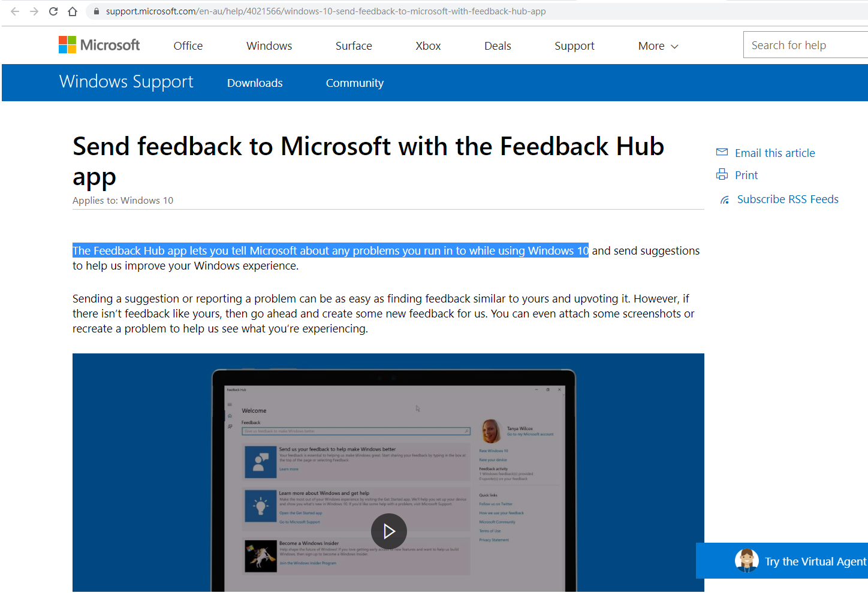This screenshot has height=593, width=868.
Task: Open the Windows Support heading link
Action: (126, 81)
